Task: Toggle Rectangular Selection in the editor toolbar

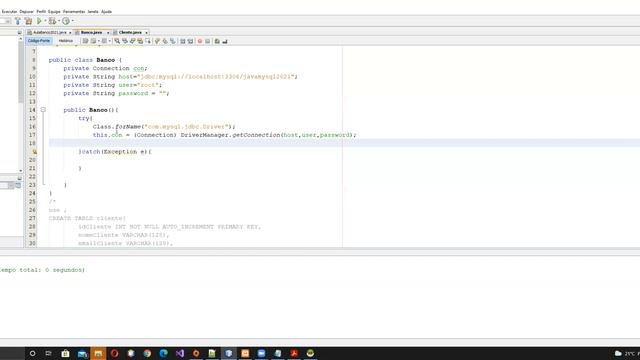Action: point(148,41)
